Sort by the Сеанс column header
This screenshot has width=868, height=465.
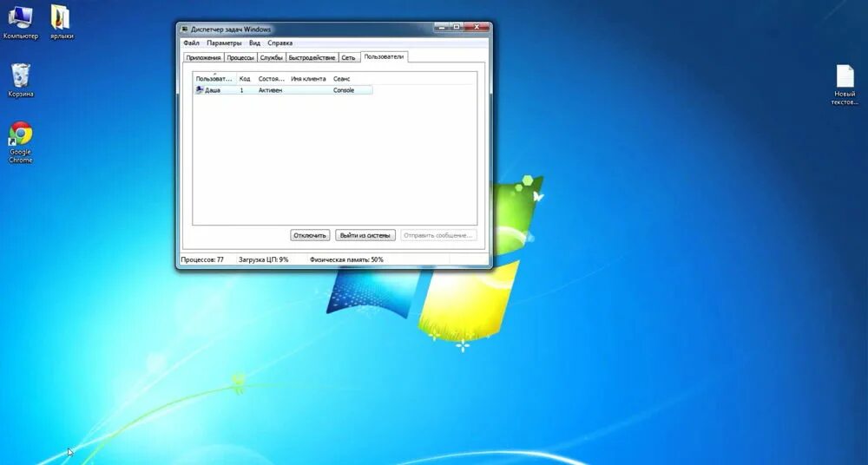pyautogui.click(x=341, y=79)
